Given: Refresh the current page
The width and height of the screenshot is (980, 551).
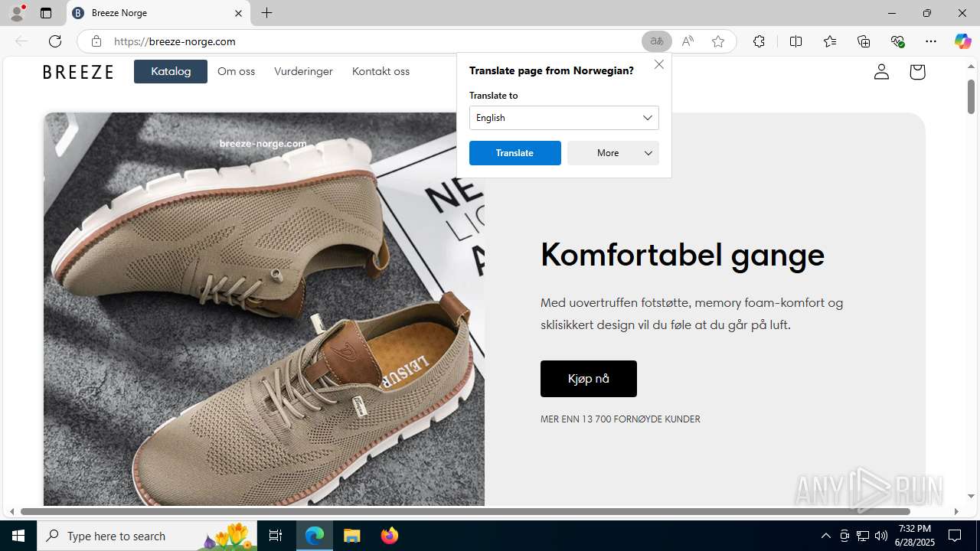Looking at the screenshot, I should (55, 41).
